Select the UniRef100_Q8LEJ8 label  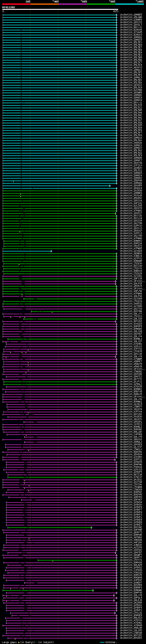(x=131, y=600)
